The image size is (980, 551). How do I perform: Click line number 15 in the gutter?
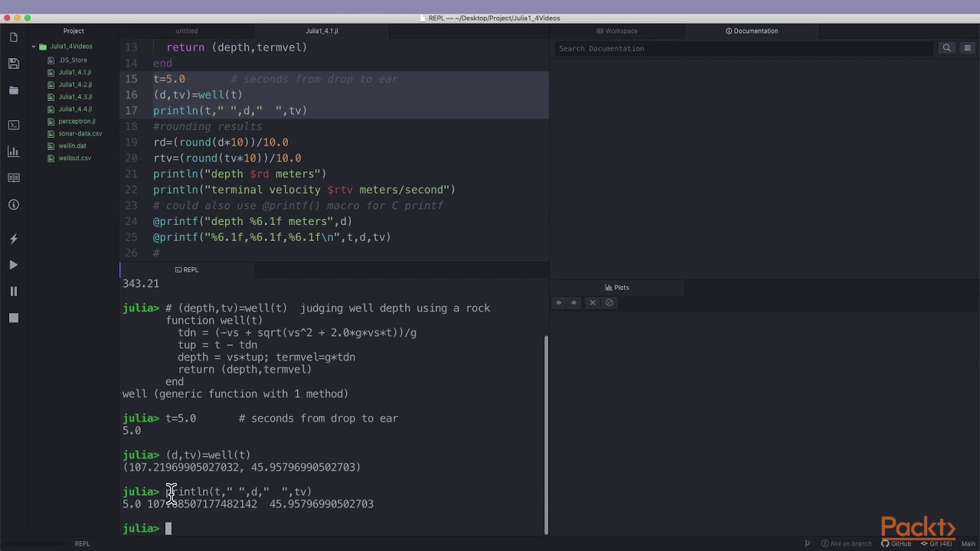(131, 79)
